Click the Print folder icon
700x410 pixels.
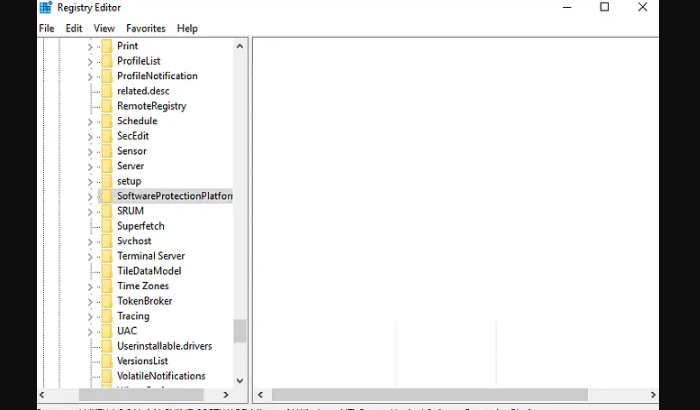[x=107, y=46]
